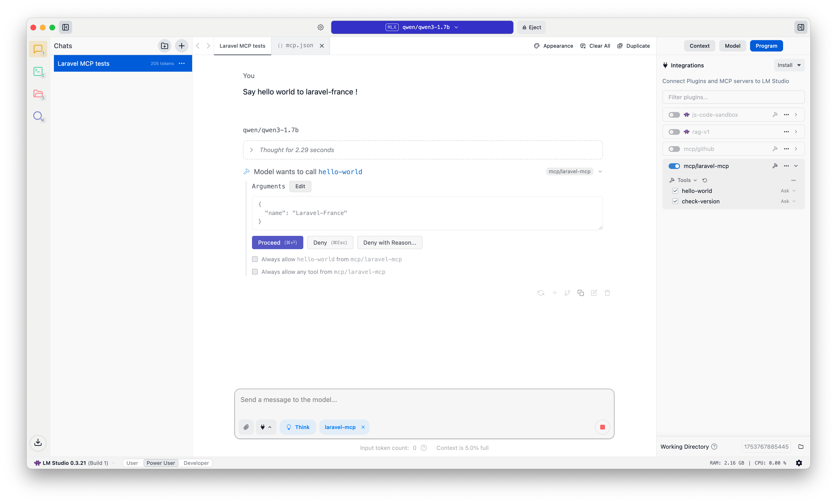Toggle right sidebar panel icon
Viewport: 837px width, 504px height.
coord(801,28)
